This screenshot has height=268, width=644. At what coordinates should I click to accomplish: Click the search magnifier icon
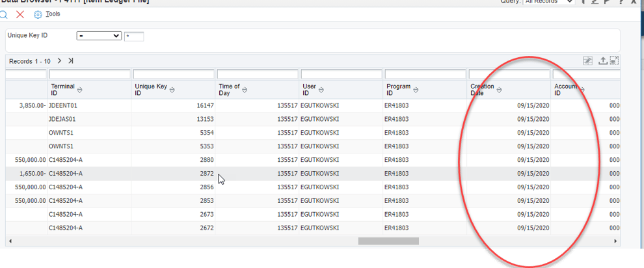3,14
